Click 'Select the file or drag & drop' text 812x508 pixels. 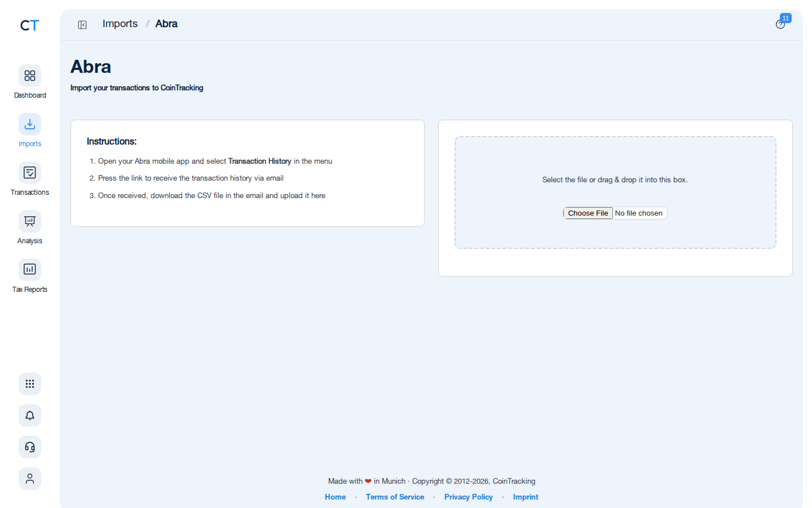[615, 179]
